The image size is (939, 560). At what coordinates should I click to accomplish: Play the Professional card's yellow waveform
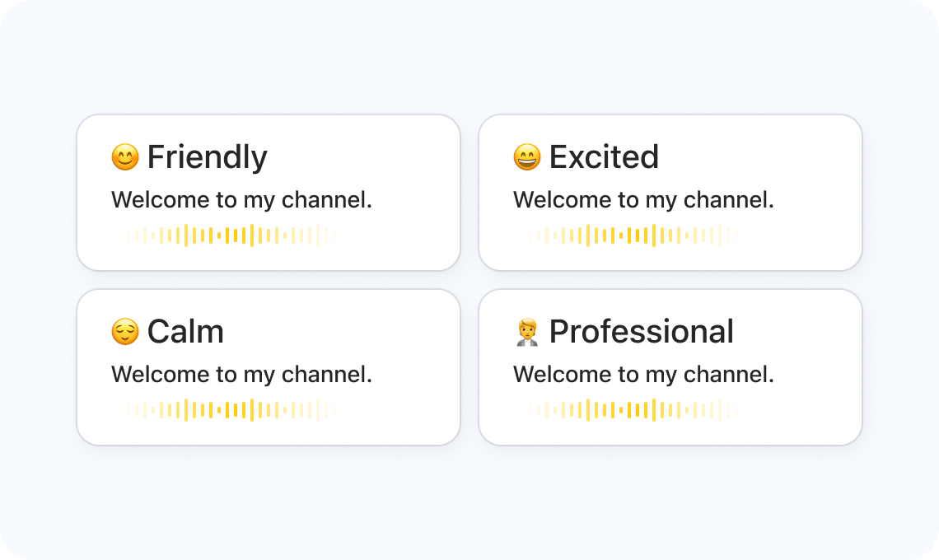click(628, 410)
